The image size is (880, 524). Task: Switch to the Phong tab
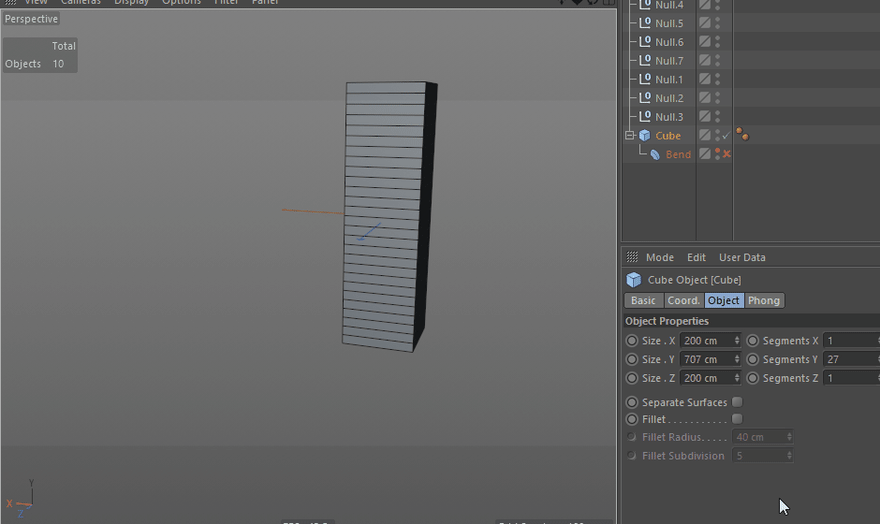point(764,301)
